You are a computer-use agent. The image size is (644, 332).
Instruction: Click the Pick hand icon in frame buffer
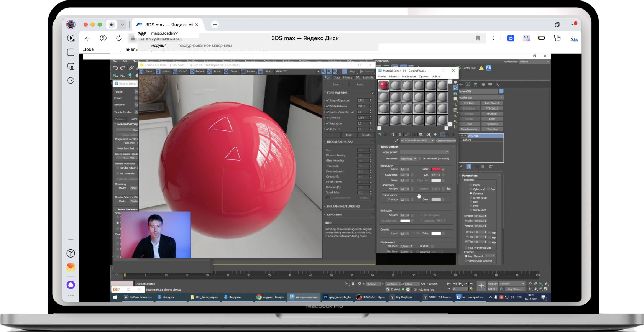[261, 71]
